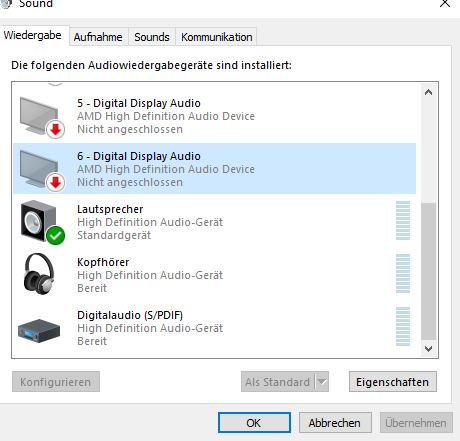Click the Als Standard button
Screen dimensions: 460x441
coord(277,382)
